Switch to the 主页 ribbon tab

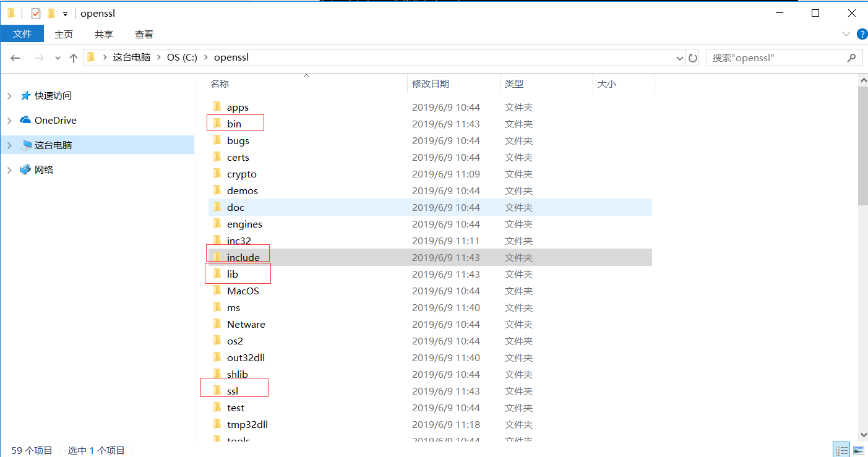click(64, 34)
